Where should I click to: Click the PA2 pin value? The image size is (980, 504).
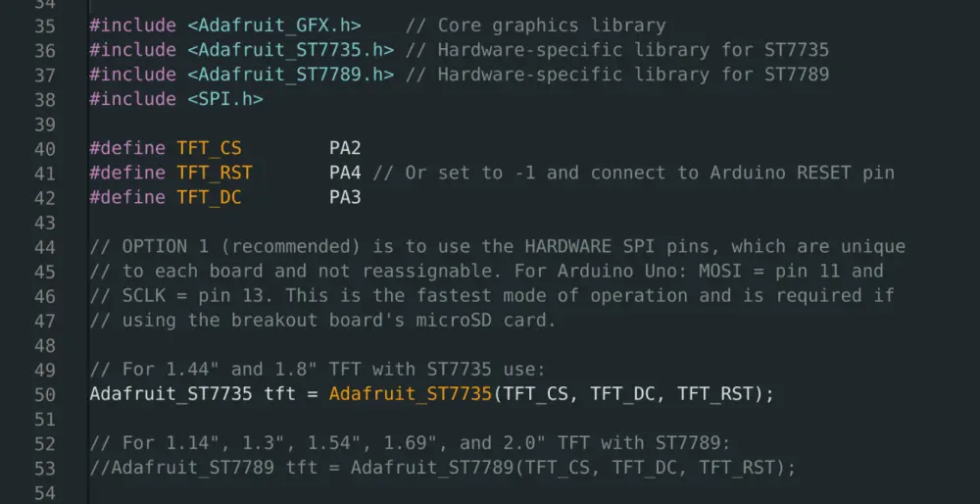[x=345, y=149]
